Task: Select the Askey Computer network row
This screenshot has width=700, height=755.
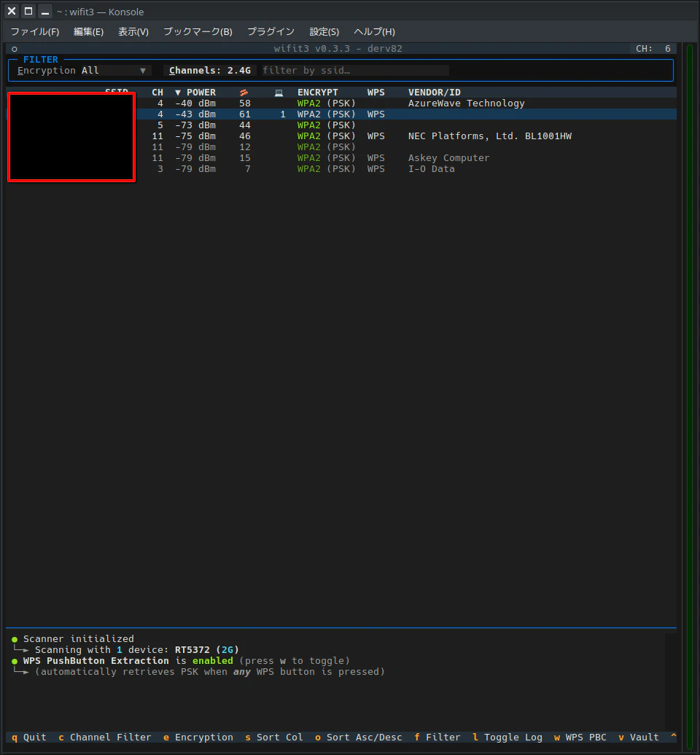Action: (342, 158)
